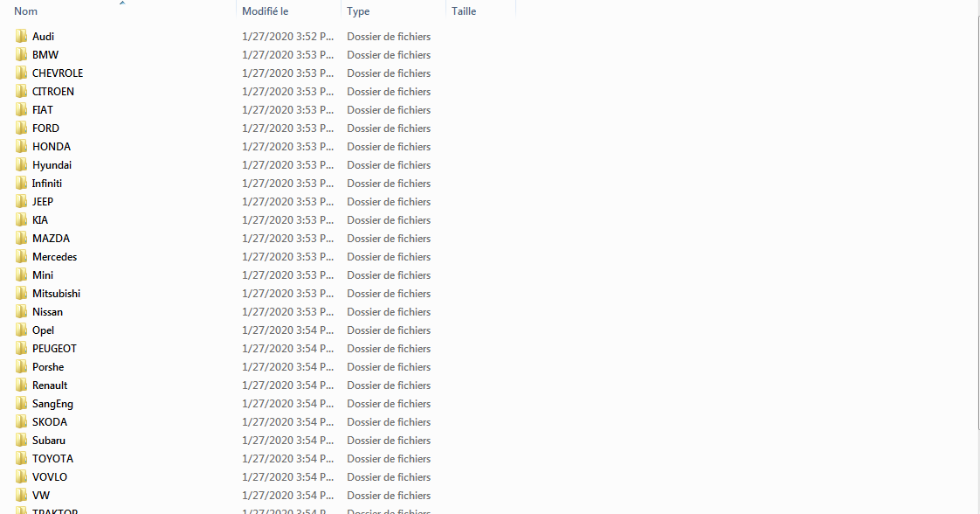This screenshot has height=514, width=980.
Task: Select the Subaru folder icon
Action: point(21,440)
